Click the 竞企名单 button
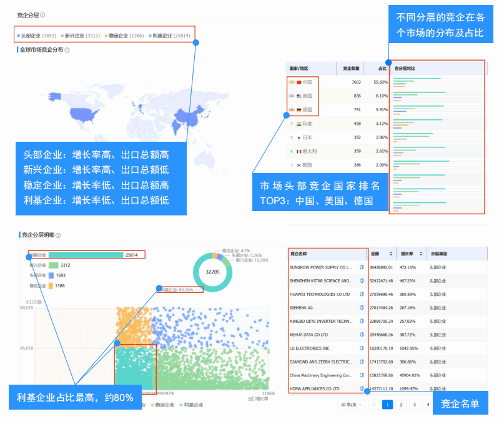Screen dimensions: 504x424 tap(460, 403)
